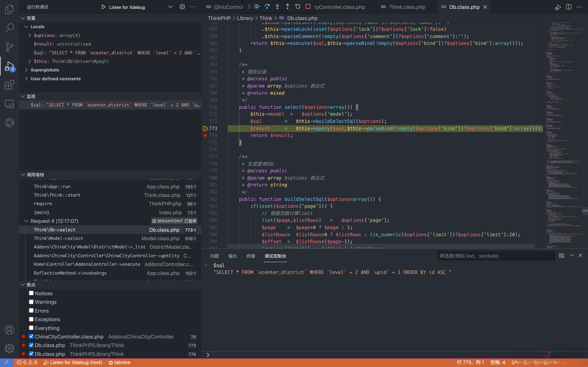Expand the $options array variable
The width and height of the screenshot is (588, 367).
pos(30,35)
